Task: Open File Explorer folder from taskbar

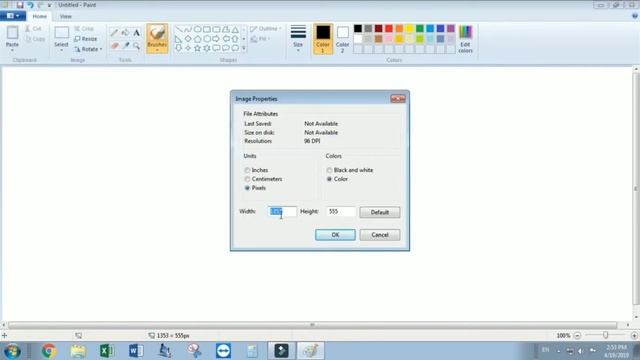Action: (x=78, y=351)
